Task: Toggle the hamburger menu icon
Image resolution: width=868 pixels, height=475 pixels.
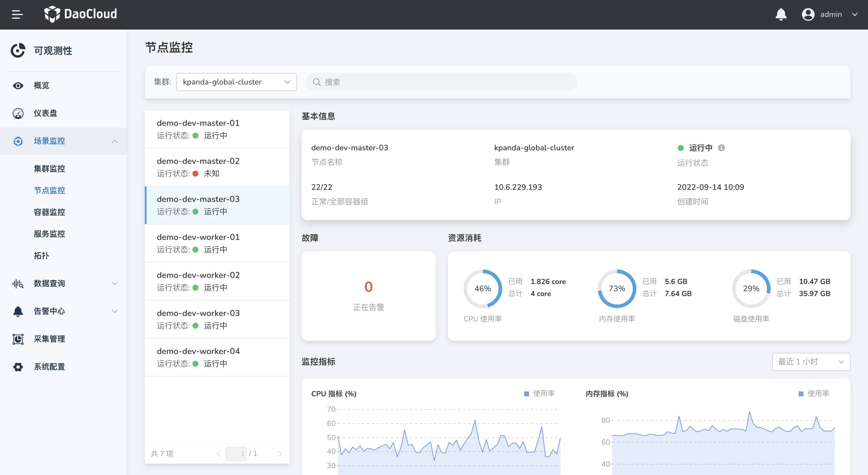Action: tap(17, 14)
